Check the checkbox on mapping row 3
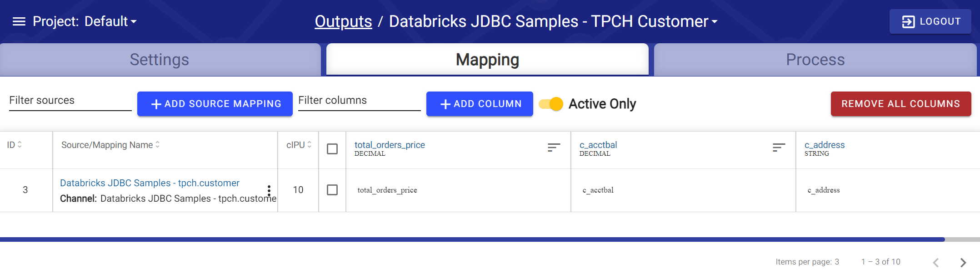This screenshot has height=275, width=980. (332, 190)
